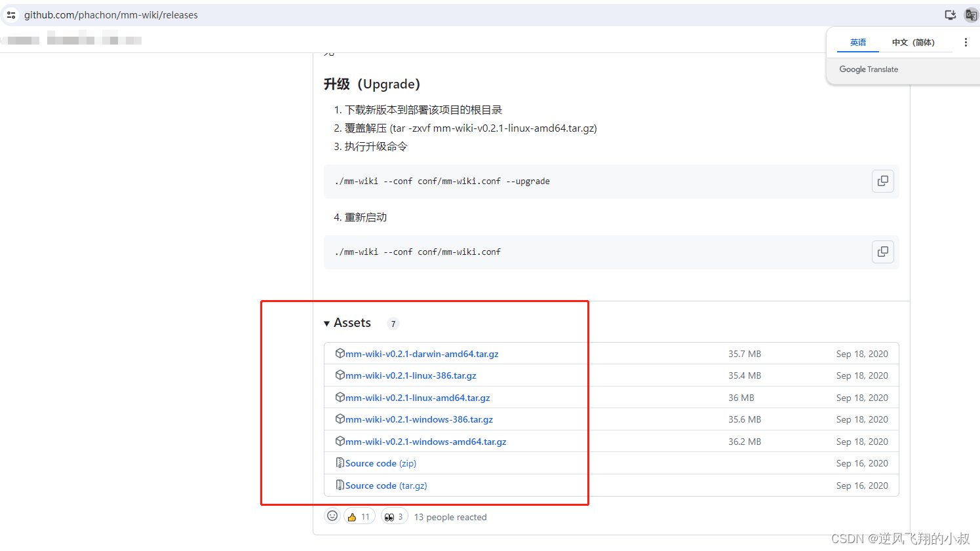Click the package icon beside the linux-amd64 asset
Screen dimensions: 980x551
[340, 397]
